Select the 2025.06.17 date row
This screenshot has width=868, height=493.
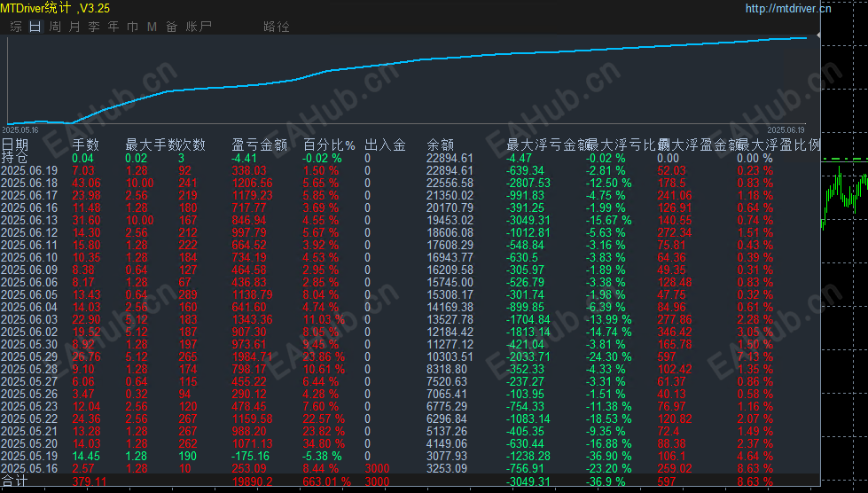29,195
